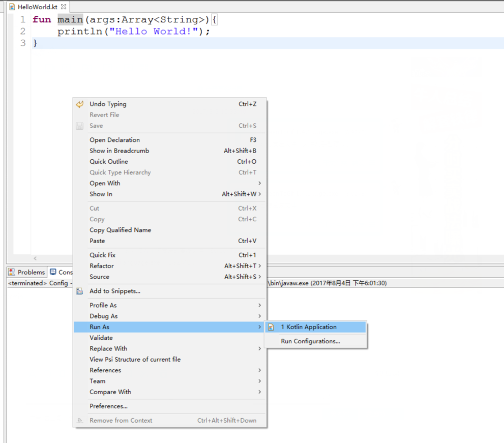Screen dimensions: 504x443
Task: Open the Open With entry
Action: pyautogui.click(x=170, y=183)
